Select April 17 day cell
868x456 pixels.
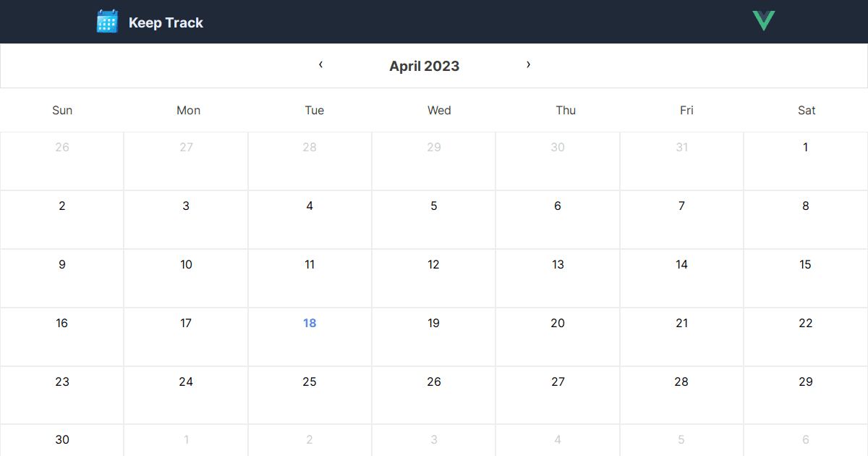click(x=186, y=337)
